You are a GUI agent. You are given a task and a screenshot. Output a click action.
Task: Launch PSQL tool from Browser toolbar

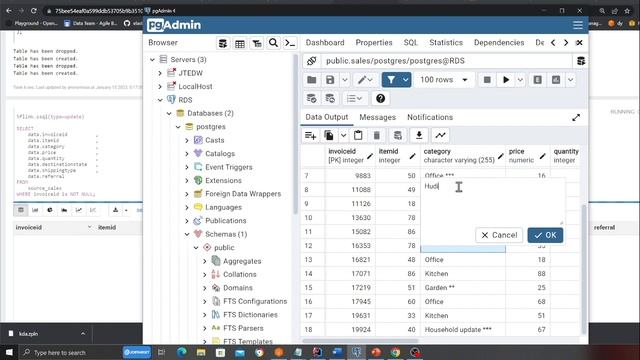(x=290, y=43)
